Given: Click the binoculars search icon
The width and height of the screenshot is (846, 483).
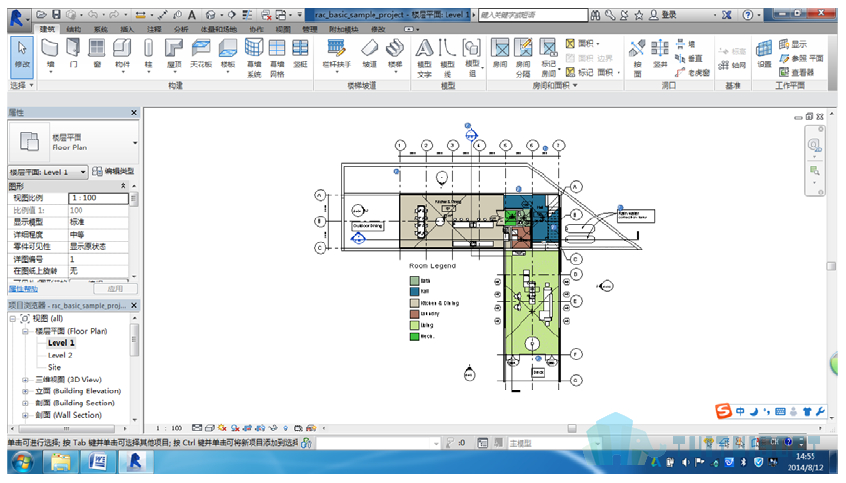Looking at the screenshot, I should click(x=595, y=15).
